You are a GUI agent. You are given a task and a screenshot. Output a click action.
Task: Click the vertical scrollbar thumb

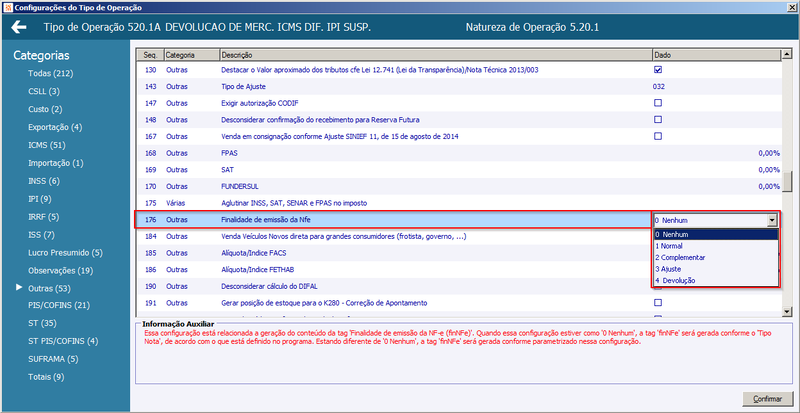pos(787,181)
